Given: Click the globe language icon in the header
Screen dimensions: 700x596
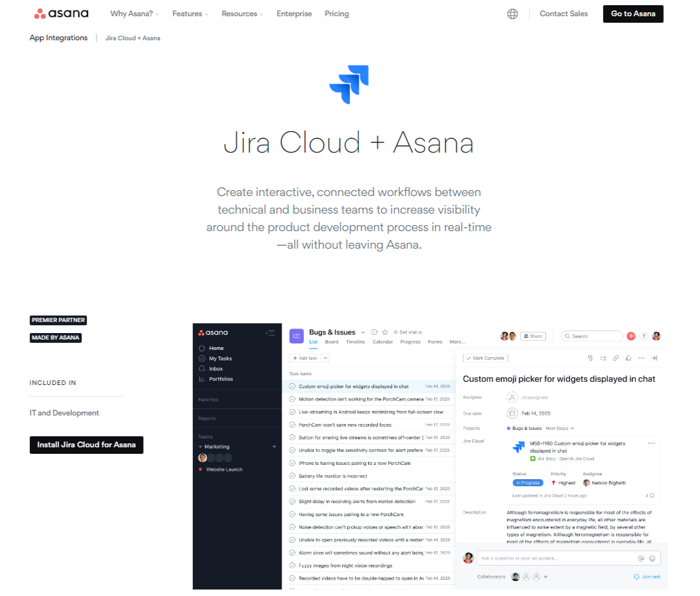Looking at the screenshot, I should click(512, 14).
